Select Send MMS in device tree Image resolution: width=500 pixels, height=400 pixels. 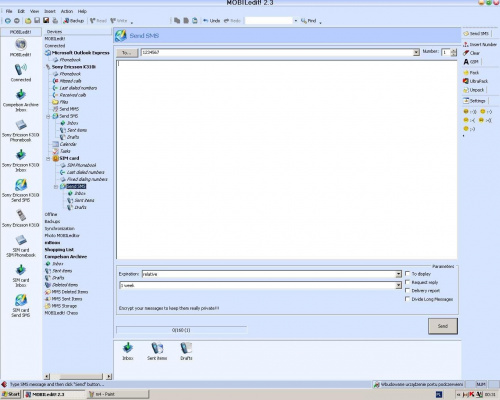tap(69, 109)
